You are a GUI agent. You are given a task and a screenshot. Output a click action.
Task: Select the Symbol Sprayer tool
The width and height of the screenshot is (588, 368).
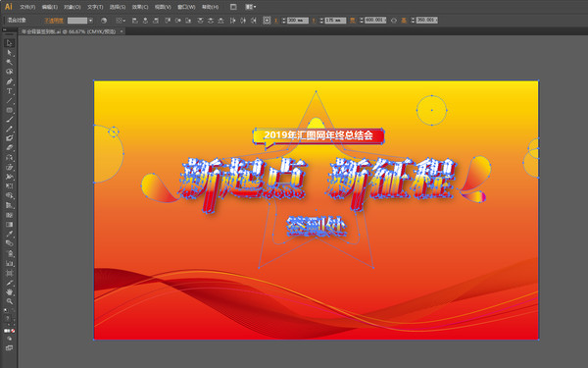10,253
